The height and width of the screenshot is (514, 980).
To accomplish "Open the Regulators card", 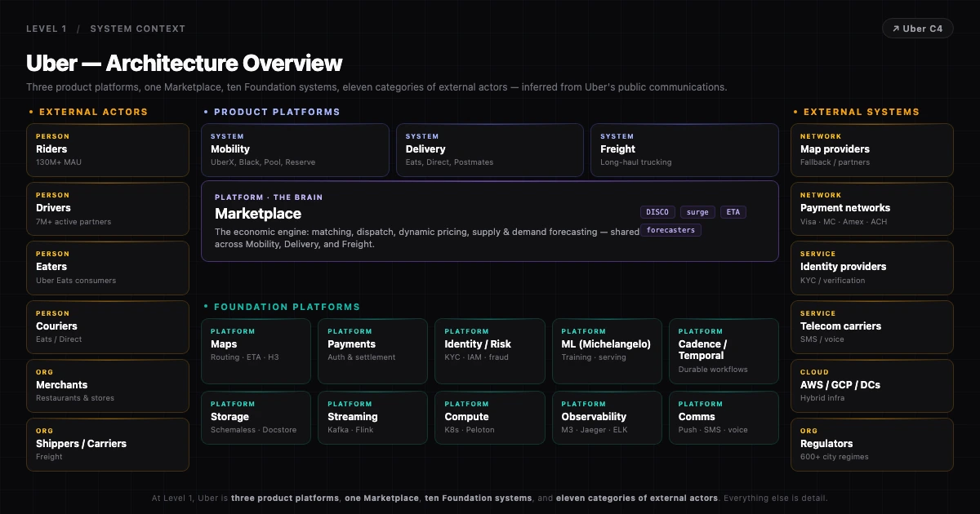I will 872,445.
